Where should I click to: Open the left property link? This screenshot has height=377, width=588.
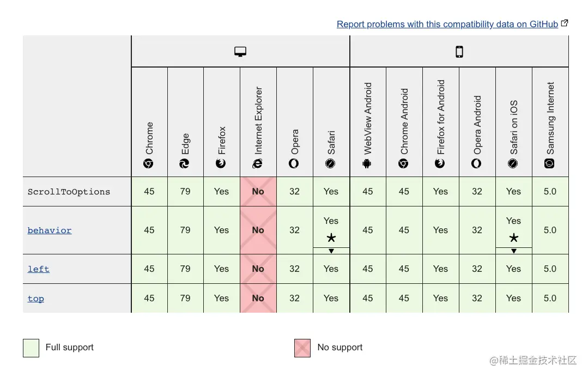(x=39, y=269)
